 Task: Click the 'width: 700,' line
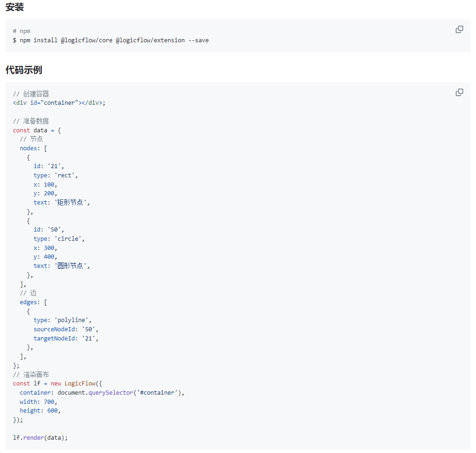click(x=39, y=402)
